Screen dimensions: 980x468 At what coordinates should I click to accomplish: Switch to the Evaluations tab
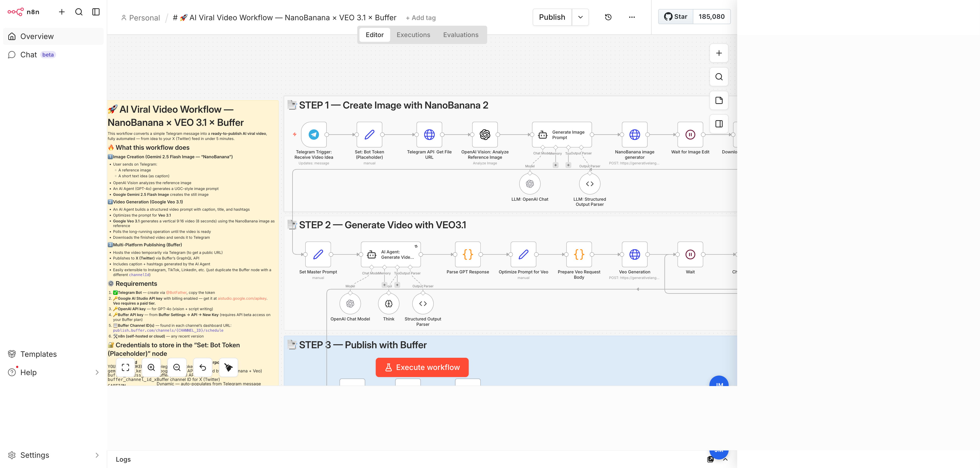(x=460, y=35)
